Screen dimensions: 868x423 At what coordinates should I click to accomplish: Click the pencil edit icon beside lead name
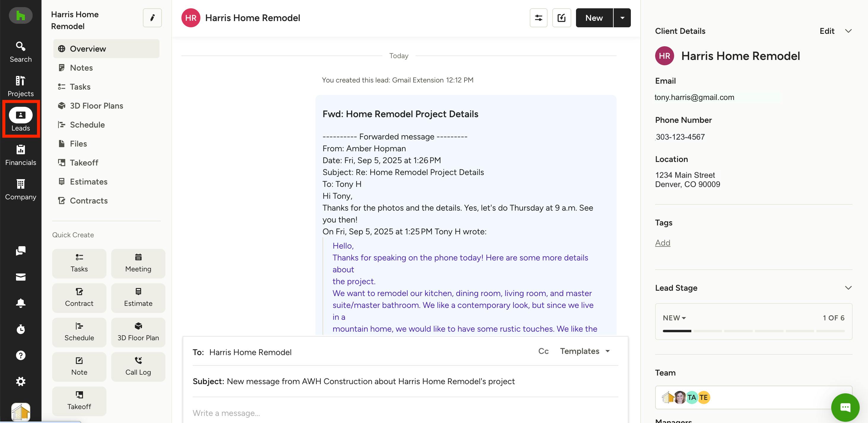coord(152,18)
